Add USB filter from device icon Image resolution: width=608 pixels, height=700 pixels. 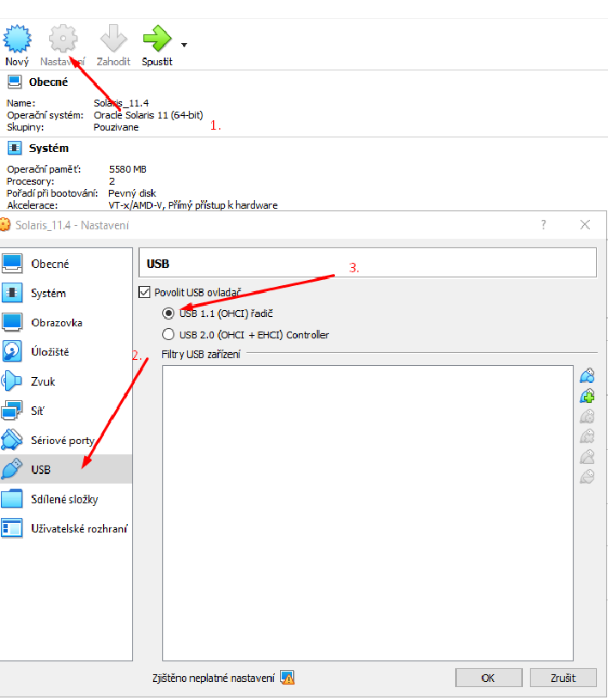(587, 396)
